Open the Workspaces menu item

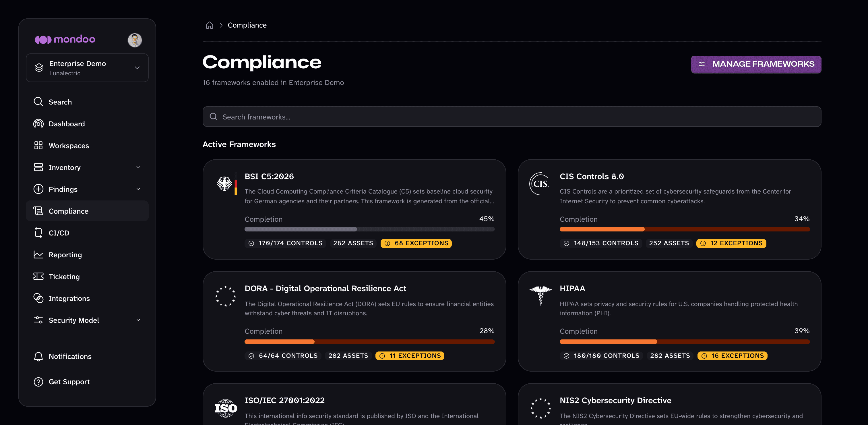coord(87,146)
